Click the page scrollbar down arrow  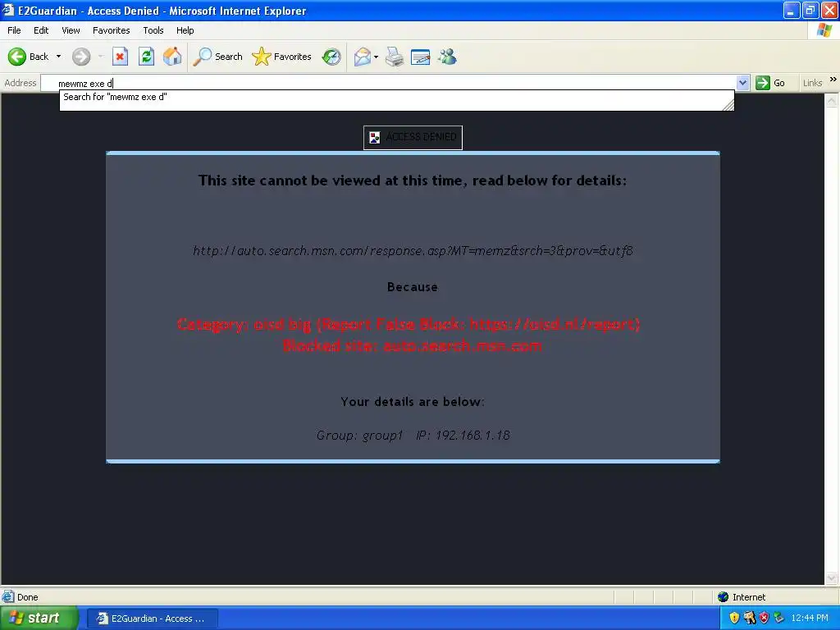pyautogui.click(x=832, y=578)
